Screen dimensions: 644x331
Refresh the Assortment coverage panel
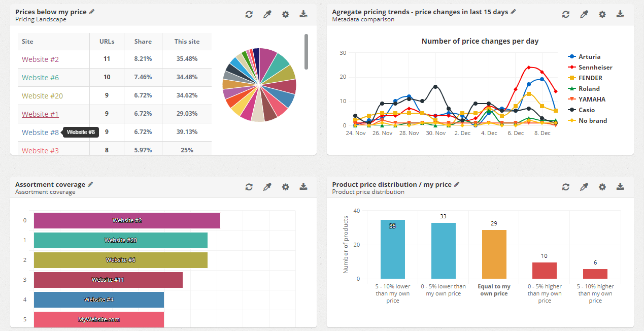(x=249, y=187)
